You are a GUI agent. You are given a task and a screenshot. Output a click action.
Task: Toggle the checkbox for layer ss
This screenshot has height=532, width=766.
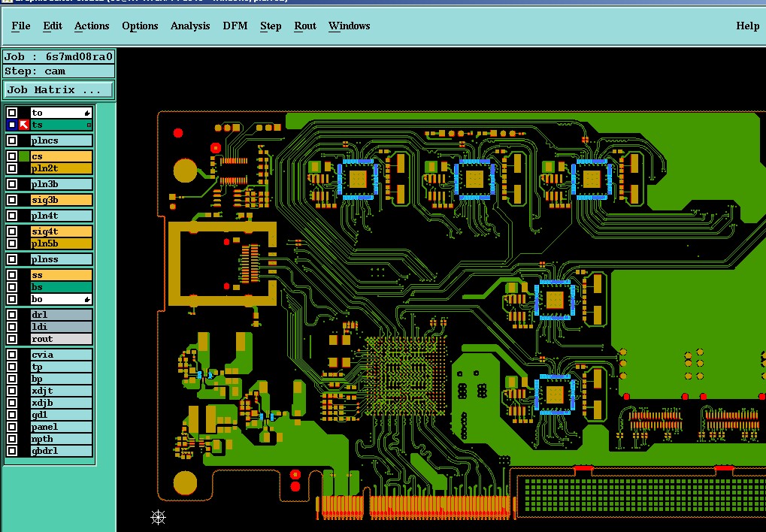(x=12, y=275)
